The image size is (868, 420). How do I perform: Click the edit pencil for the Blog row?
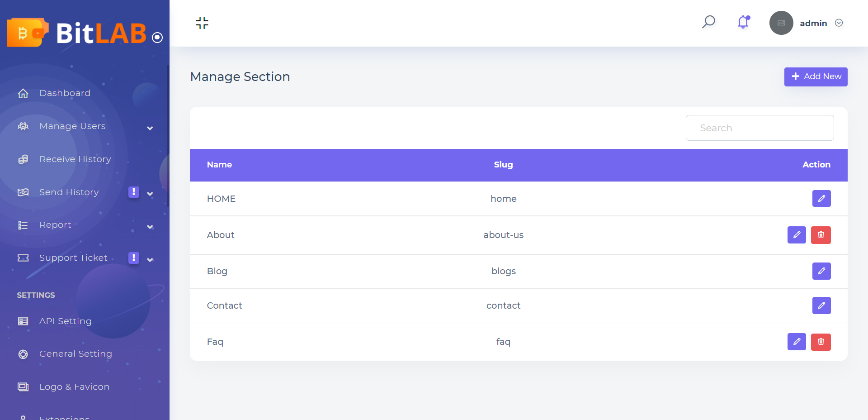click(821, 271)
